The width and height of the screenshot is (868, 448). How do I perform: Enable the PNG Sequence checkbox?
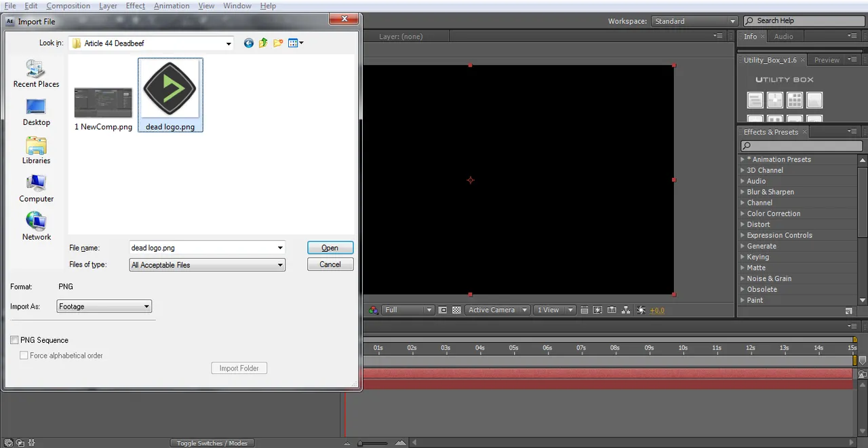pos(14,340)
